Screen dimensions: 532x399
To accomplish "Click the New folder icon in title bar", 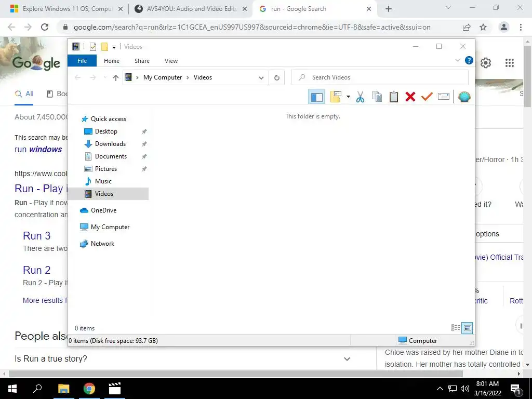I will [x=104, y=46].
